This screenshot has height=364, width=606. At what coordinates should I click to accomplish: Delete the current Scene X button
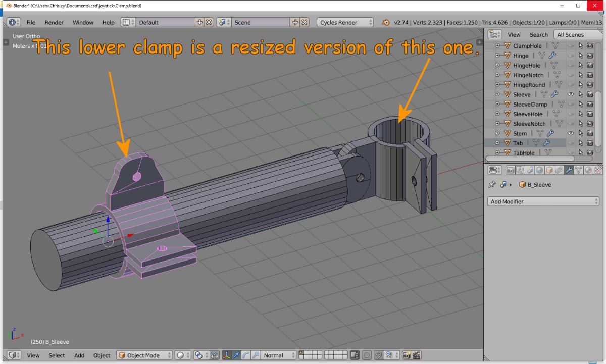[x=304, y=22]
